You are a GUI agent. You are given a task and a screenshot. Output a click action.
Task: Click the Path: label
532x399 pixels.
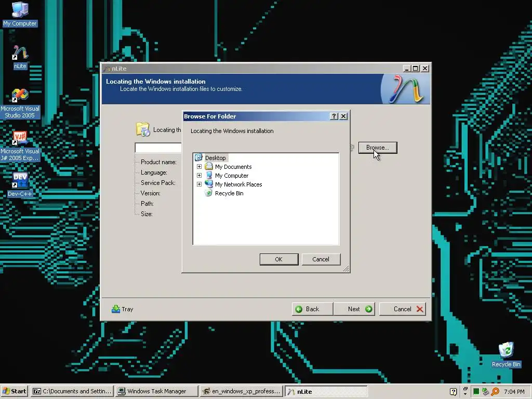point(147,203)
